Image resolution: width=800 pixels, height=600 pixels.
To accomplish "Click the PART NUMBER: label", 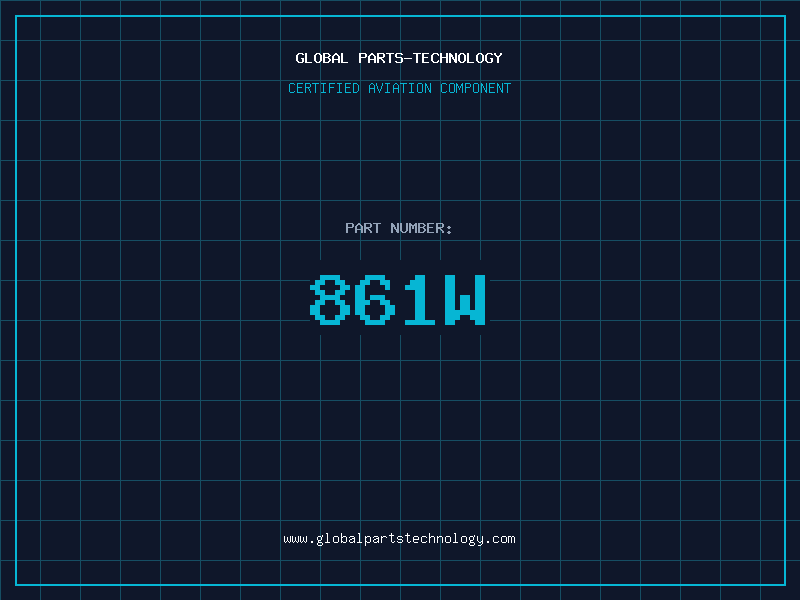I will pyautogui.click(x=399, y=228).
